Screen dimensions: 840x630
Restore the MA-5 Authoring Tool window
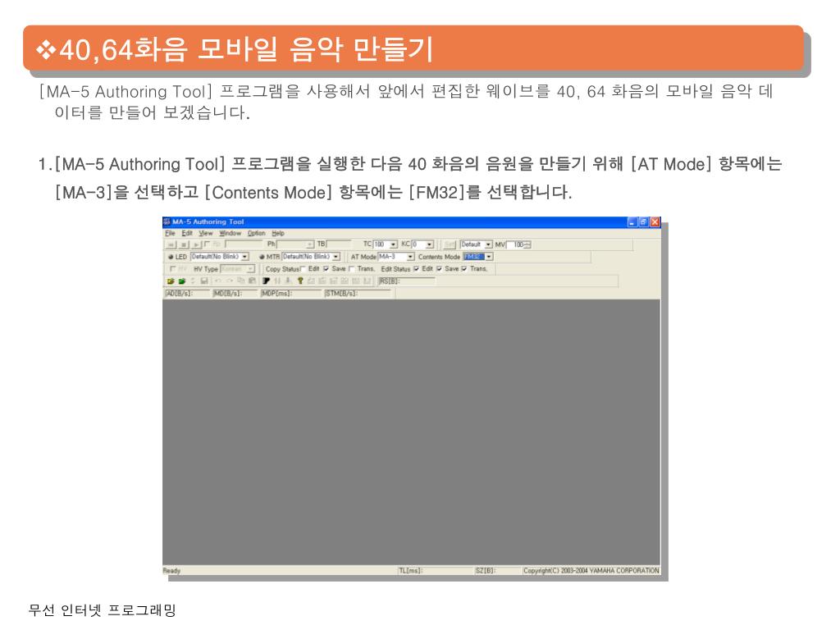coord(643,221)
